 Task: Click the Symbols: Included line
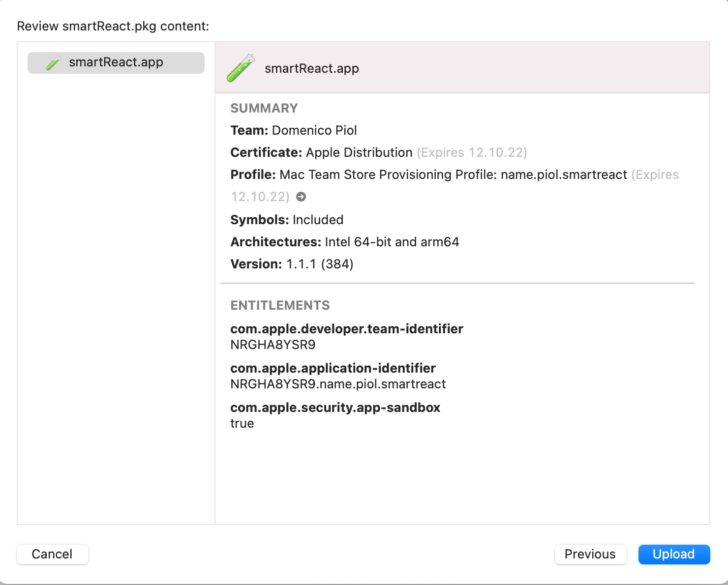coord(287,220)
